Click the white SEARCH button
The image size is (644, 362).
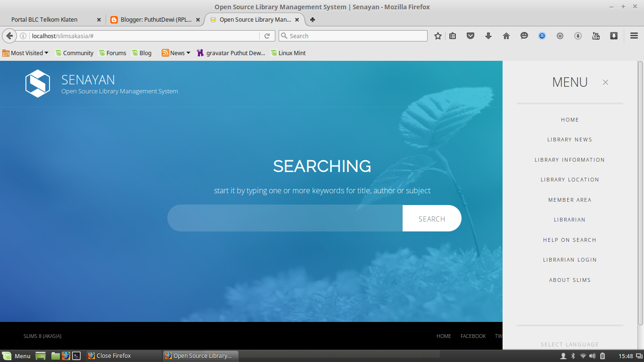click(x=432, y=218)
